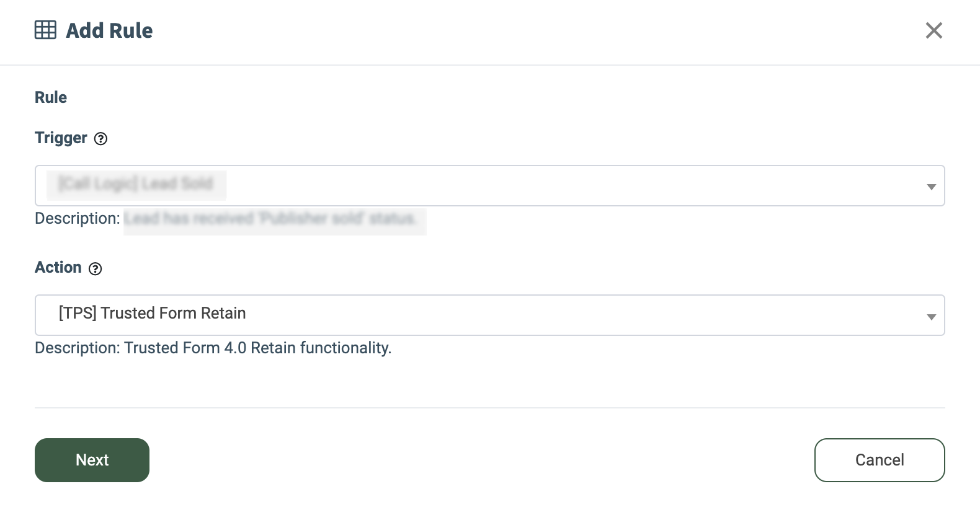
Task: Click the blurred Trigger selected value
Action: click(x=136, y=184)
